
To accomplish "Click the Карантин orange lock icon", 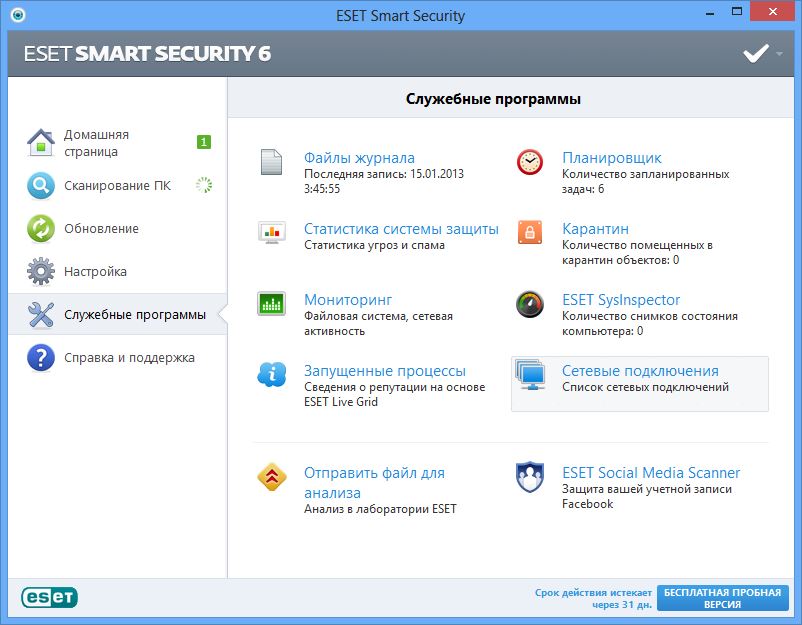I will (x=530, y=233).
